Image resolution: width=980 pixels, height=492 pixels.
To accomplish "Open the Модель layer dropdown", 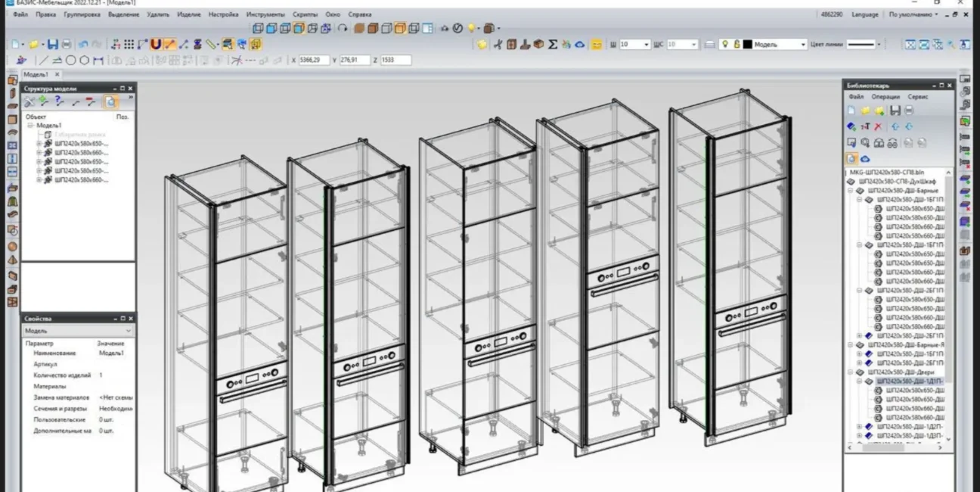I will click(803, 45).
